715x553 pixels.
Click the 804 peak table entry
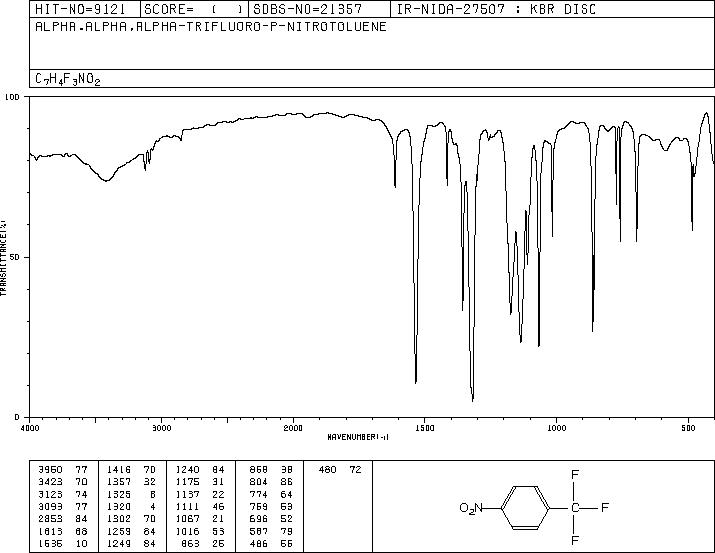point(271,481)
